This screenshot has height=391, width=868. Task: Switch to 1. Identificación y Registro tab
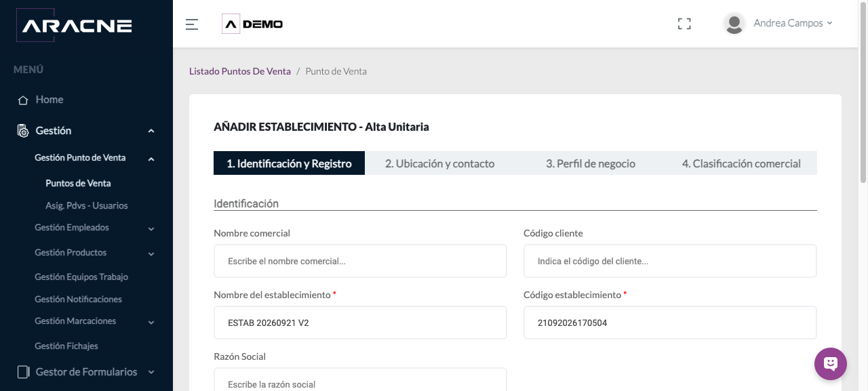tap(289, 163)
